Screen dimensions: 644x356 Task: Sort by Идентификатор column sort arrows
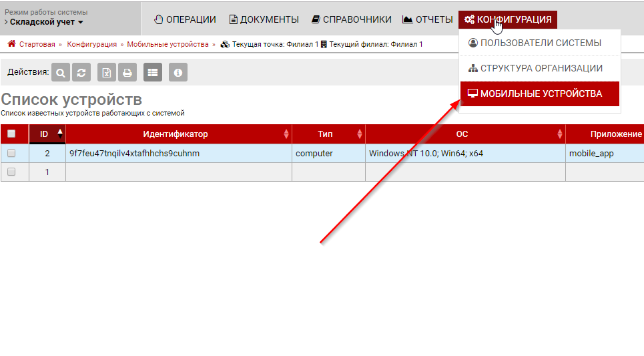286,134
